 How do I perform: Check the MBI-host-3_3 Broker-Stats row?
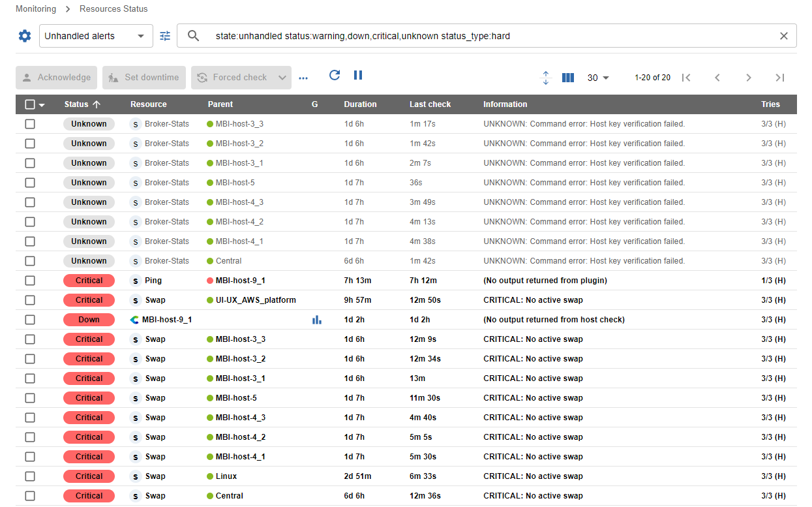click(x=30, y=124)
